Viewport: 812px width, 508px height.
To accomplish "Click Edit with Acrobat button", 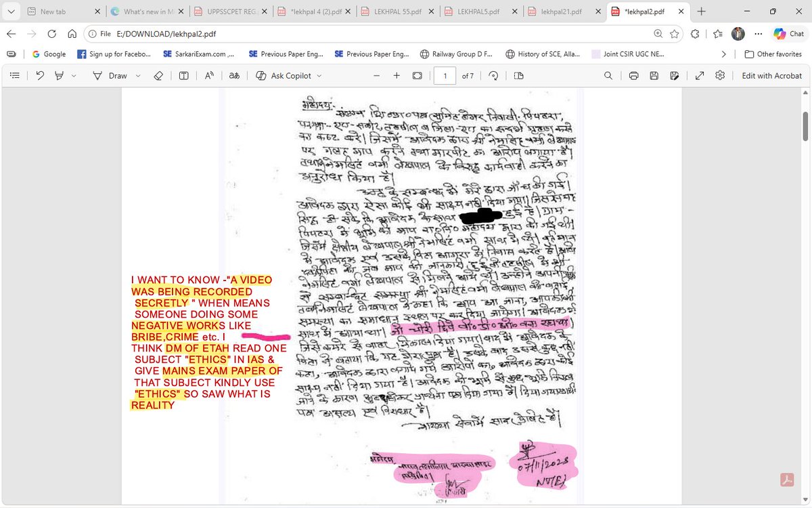I will [771, 76].
